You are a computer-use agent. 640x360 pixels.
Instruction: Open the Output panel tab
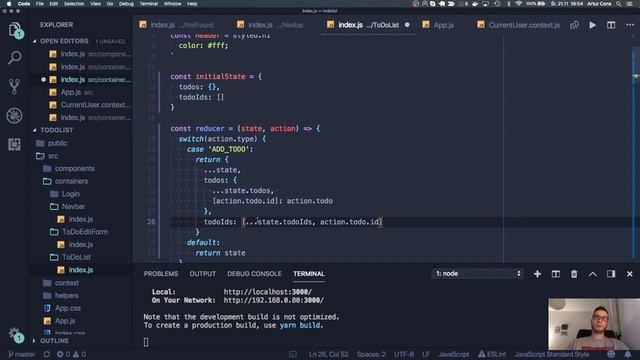(x=202, y=274)
